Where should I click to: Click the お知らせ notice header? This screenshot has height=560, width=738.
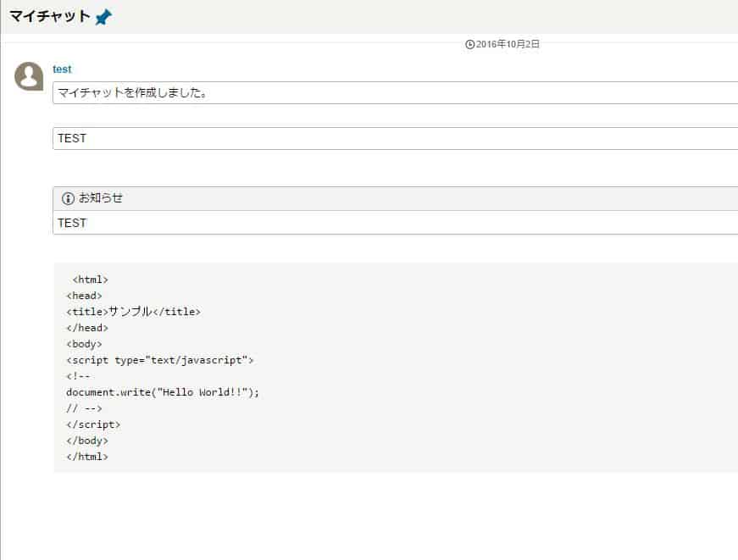(x=396, y=198)
